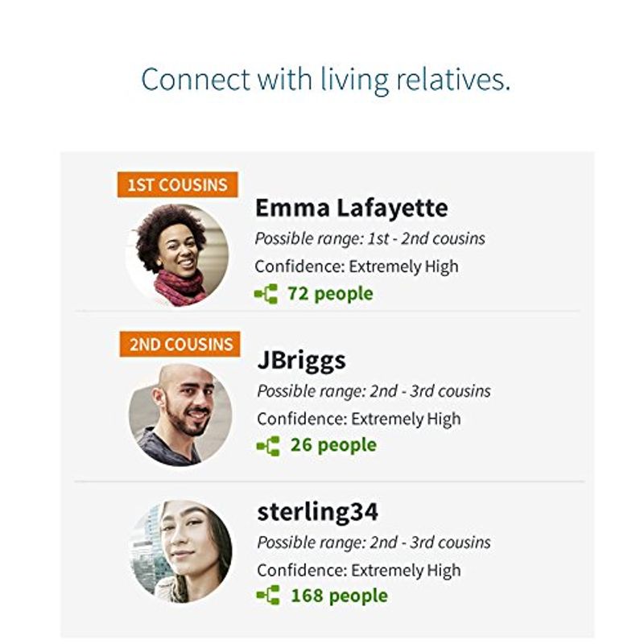Click the 'Connect with living relatives' heading
Image resolution: width=644 pixels, height=644 pixels.
coord(326,80)
